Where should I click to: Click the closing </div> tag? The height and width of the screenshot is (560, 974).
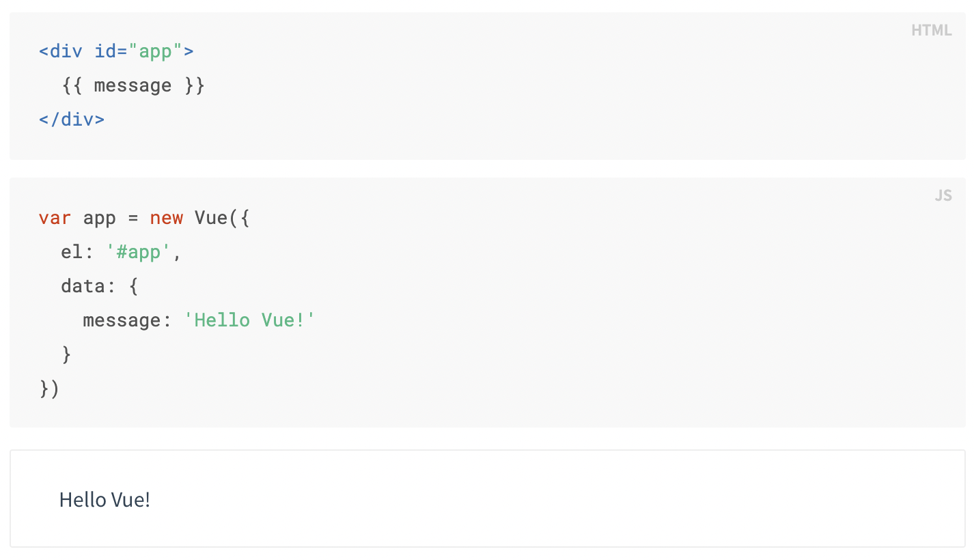(x=72, y=120)
